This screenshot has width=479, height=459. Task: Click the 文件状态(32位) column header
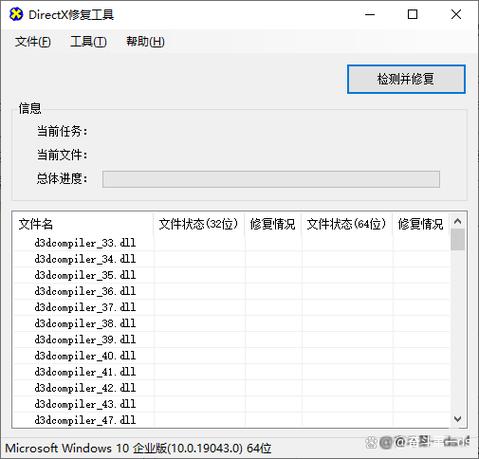[x=198, y=224]
